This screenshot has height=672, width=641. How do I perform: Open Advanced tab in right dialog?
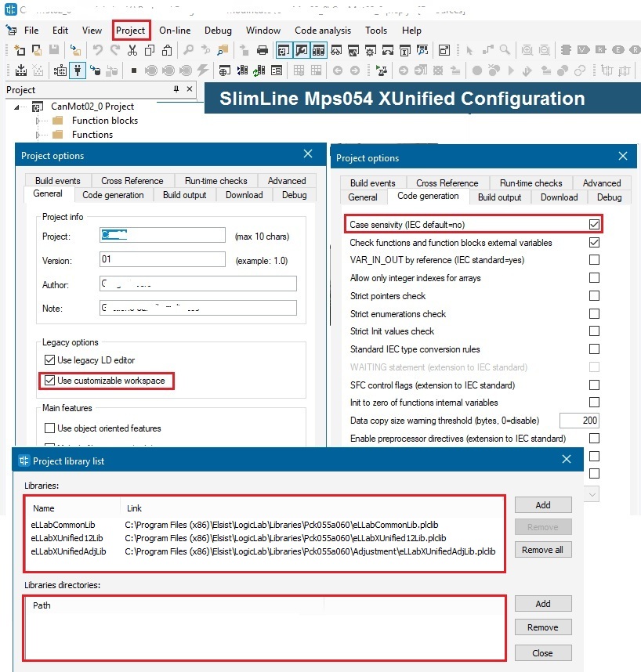pos(602,183)
